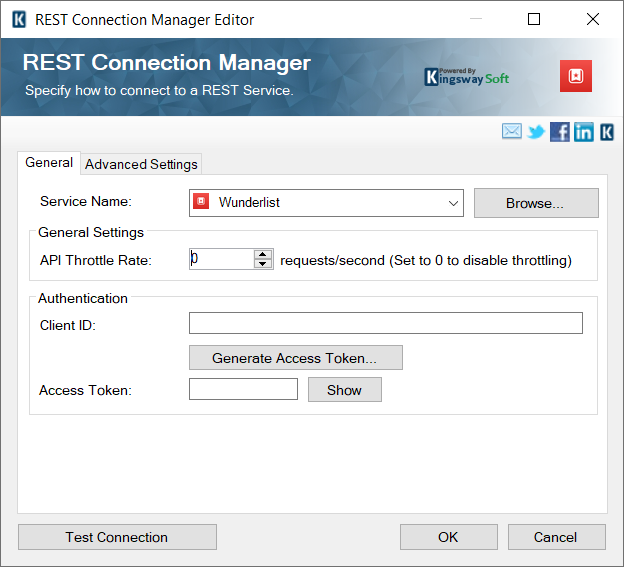Focus the API Throttle Rate field
This screenshot has height=567, width=624.
point(221,259)
